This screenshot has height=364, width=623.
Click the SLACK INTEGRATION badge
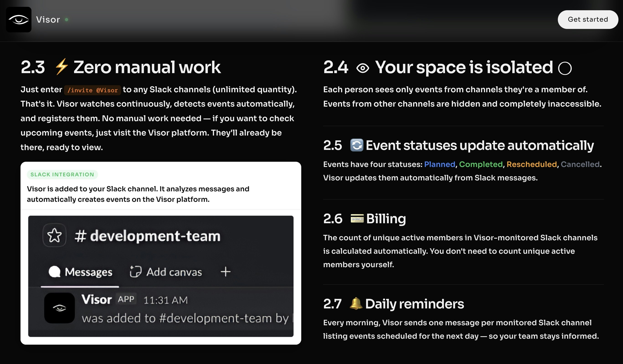coord(62,174)
